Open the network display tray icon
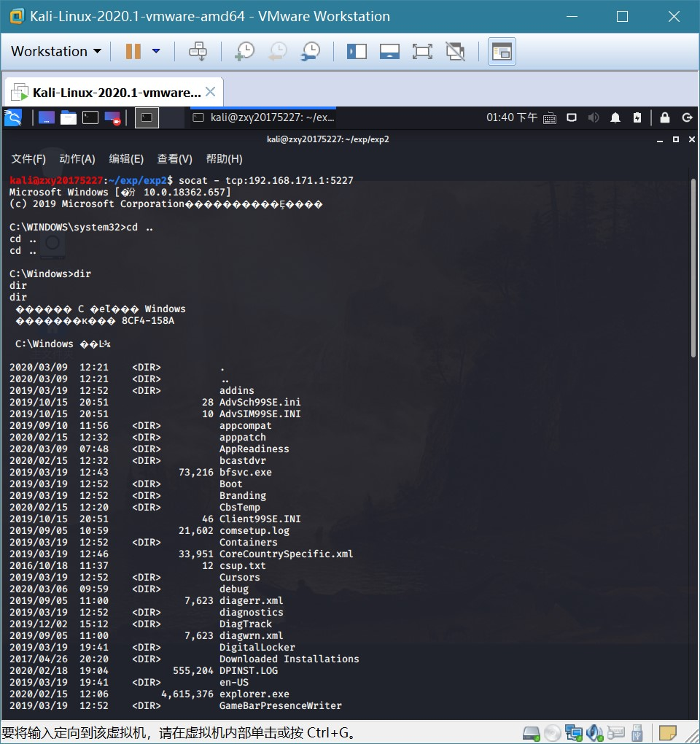Viewport: 700px width, 744px height. [x=572, y=117]
